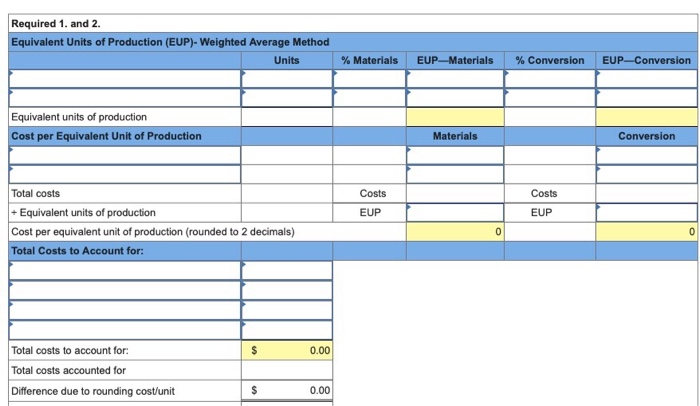The width and height of the screenshot is (700, 406).
Task: Select the third amount cell under Total Costs to Account for
Action: point(287,310)
